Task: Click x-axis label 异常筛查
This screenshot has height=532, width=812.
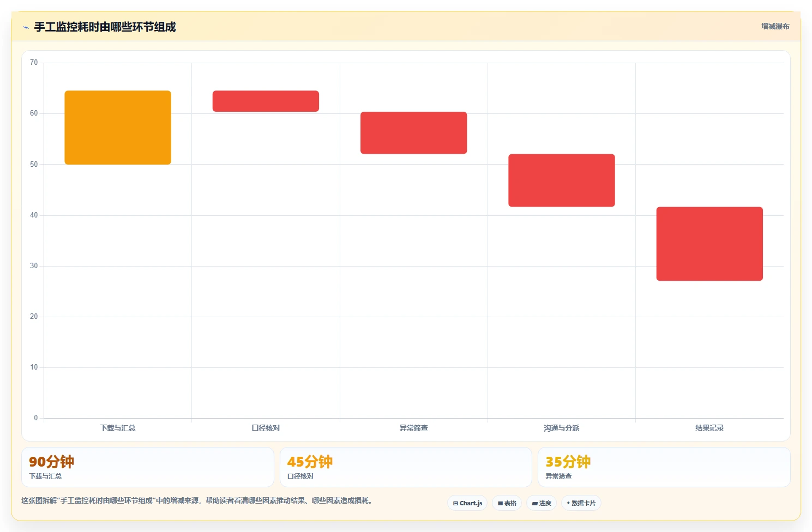Action: 414,428
